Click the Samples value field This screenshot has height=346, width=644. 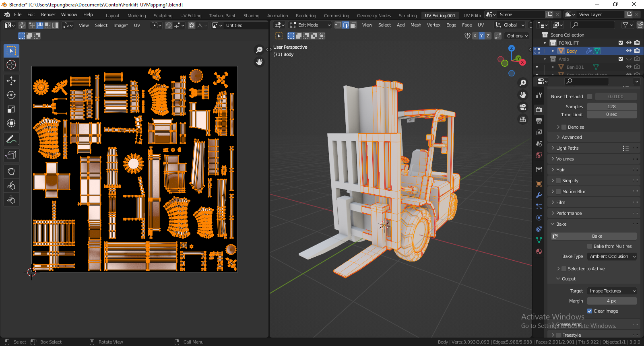click(612, 107)
